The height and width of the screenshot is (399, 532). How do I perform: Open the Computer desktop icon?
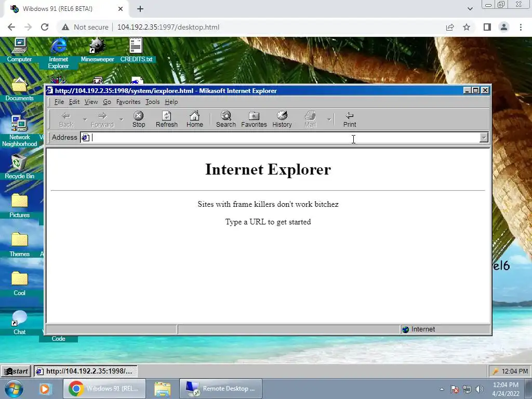[x=19, y=50]
